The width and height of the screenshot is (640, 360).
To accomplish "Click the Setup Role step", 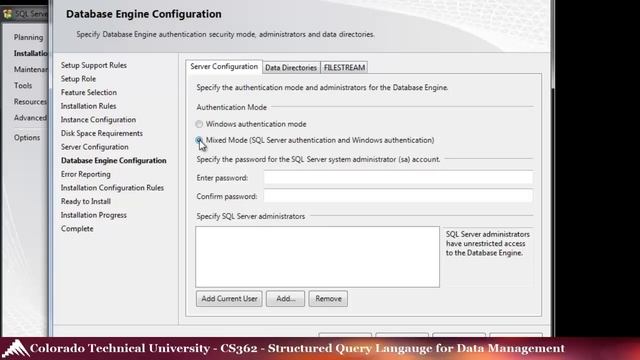I will pyautogui.click(x=78, y=79).
